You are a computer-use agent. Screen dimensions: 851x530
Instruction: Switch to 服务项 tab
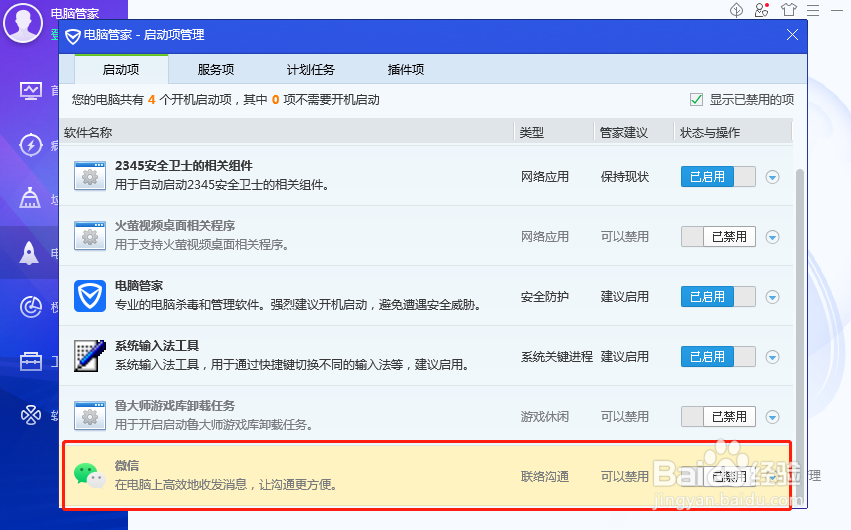click(x=215, y=69)
